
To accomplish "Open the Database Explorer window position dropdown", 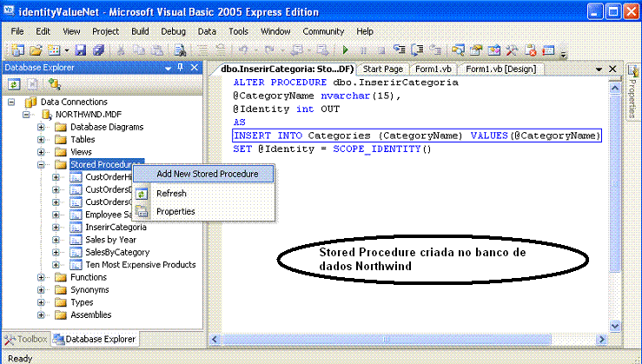I will (x=168, y=68).
